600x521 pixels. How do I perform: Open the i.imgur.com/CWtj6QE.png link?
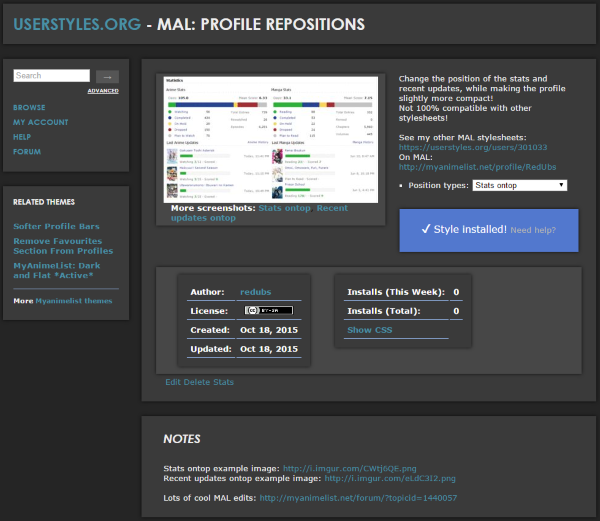(349, 469)
